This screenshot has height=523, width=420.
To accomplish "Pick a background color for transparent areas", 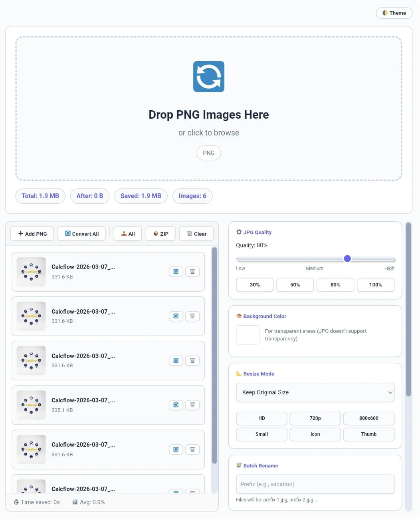I will pos(248,335).
